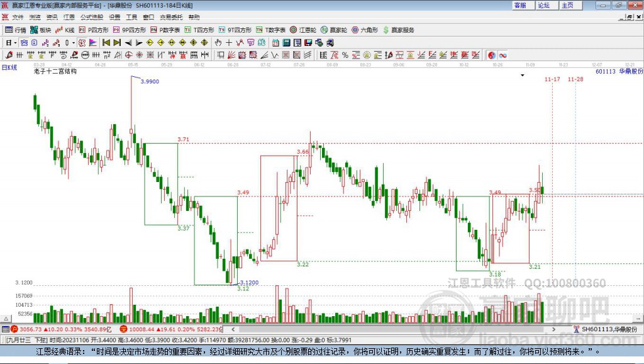Open the 板块 sector view
Screen dimensions: 644x364
[40, 30]
